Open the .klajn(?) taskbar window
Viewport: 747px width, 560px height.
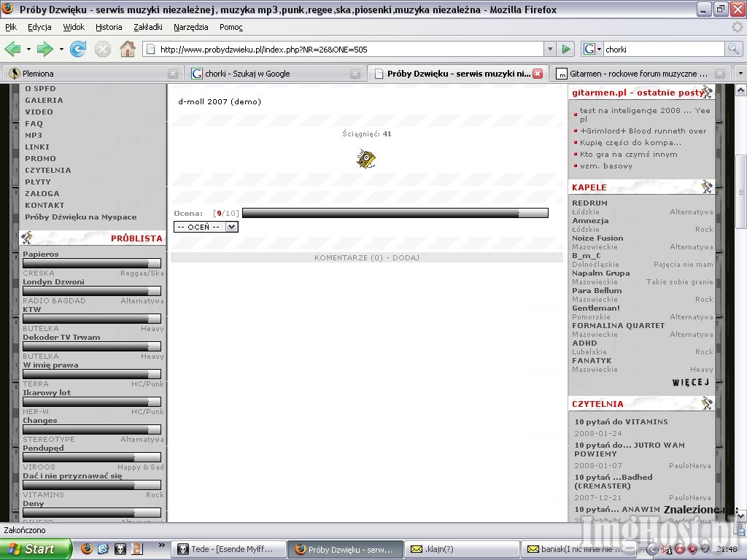pos(462,549)
